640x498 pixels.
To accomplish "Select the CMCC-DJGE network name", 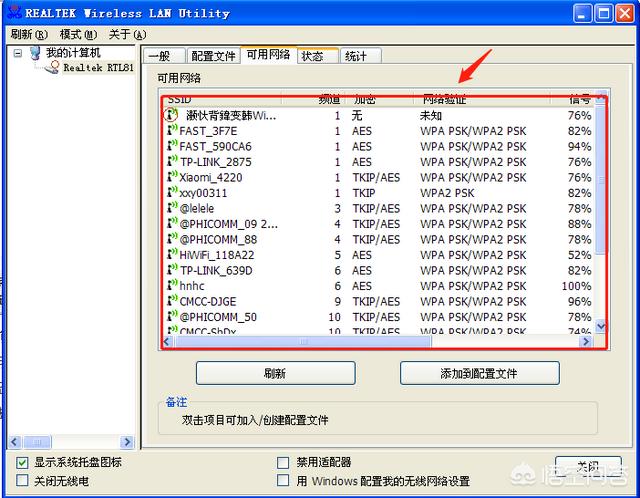I will pos(208,302).
